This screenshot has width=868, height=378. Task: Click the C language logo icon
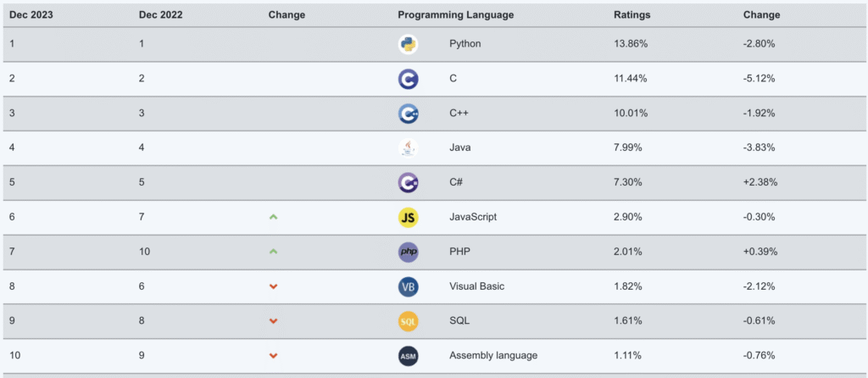(409, 79)
